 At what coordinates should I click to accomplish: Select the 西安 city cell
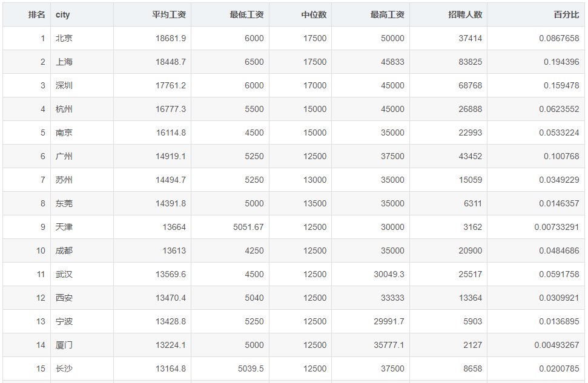[82, 298]
